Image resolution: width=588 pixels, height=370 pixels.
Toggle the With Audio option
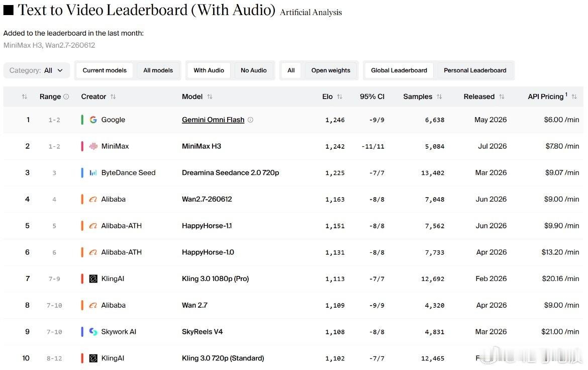pyautogui.click(x=209, y=70)
